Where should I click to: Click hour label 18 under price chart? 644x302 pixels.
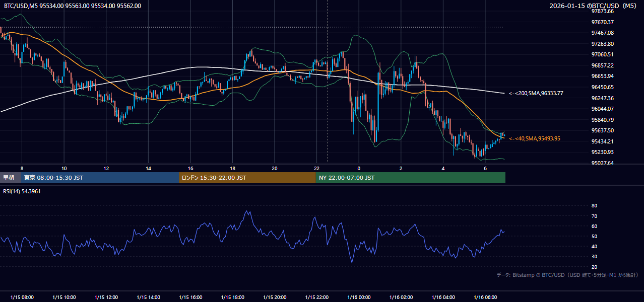[x=232, y=168]
